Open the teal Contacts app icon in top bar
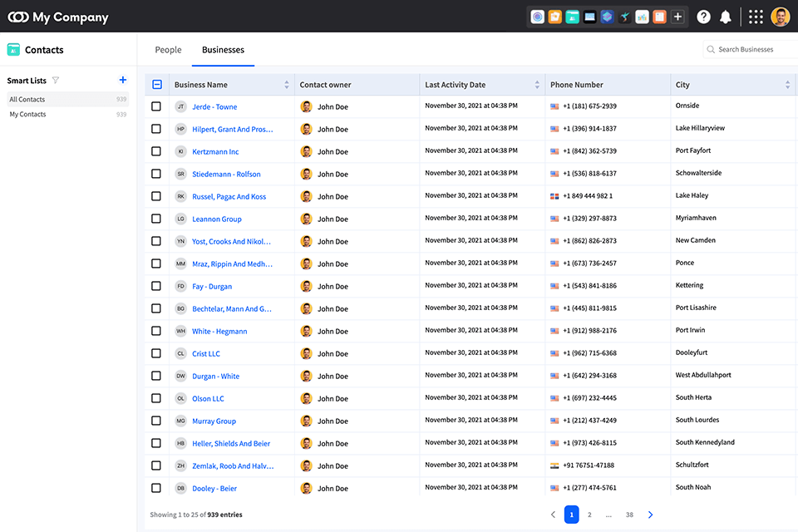The width and height of the screenshot is (798, 532). point(572,17)
